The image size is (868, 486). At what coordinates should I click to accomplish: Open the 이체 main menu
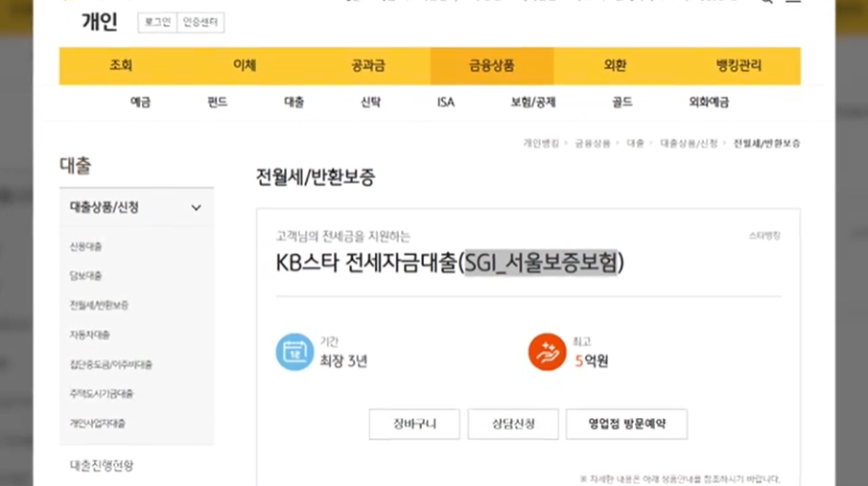245,65
